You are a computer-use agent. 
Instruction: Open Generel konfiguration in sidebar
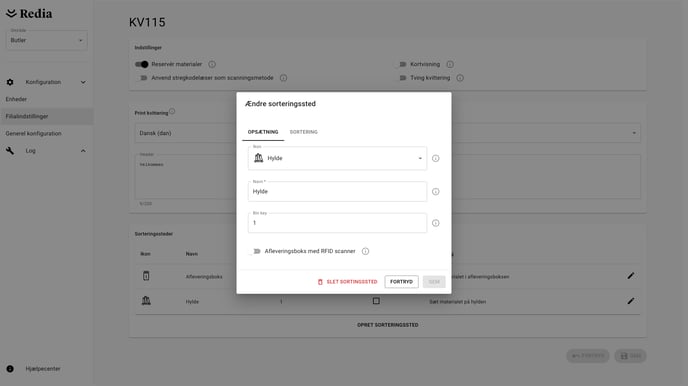(33, 133)
